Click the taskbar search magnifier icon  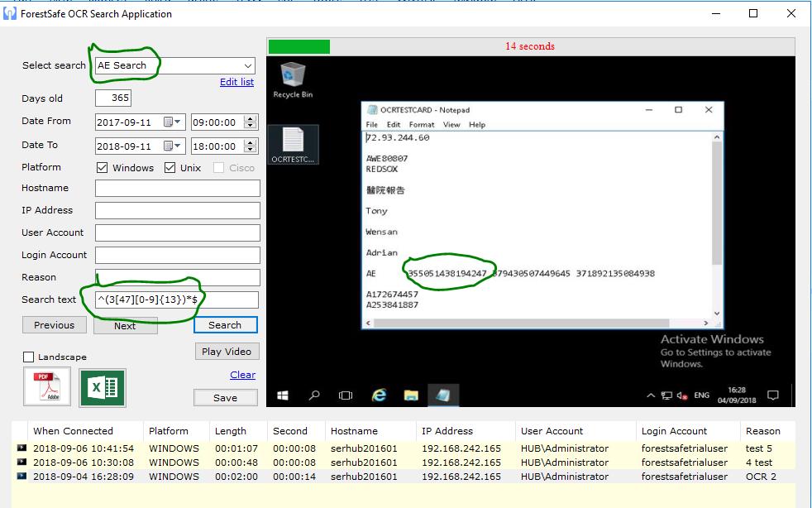tap(314, 395)
